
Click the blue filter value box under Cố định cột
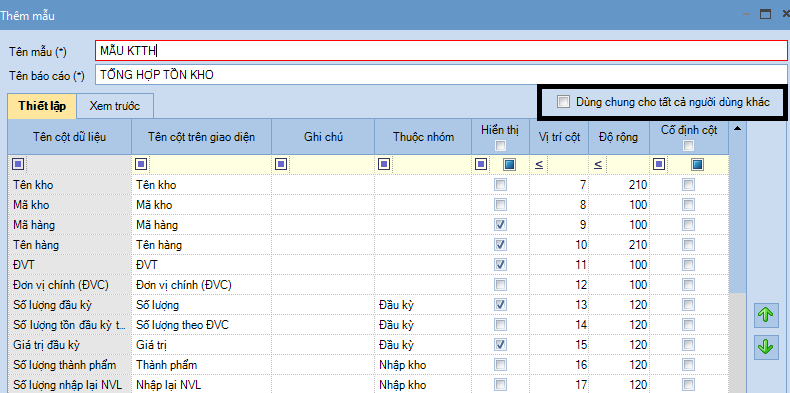pyautogui.click(x=698, y=164)
